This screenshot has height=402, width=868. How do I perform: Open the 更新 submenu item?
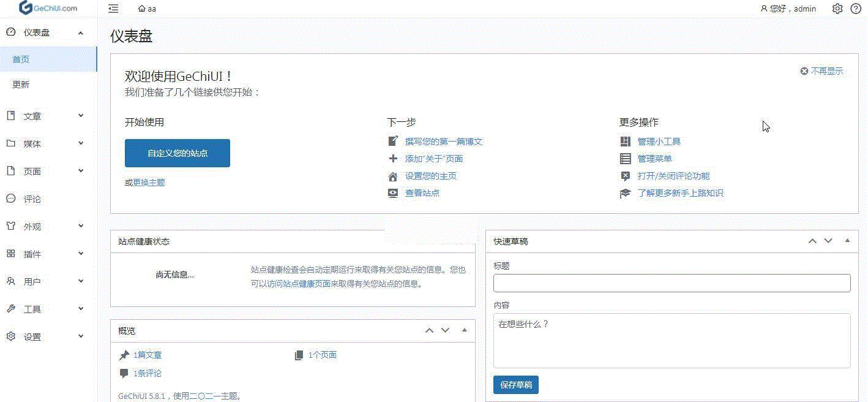pos(21,85)
